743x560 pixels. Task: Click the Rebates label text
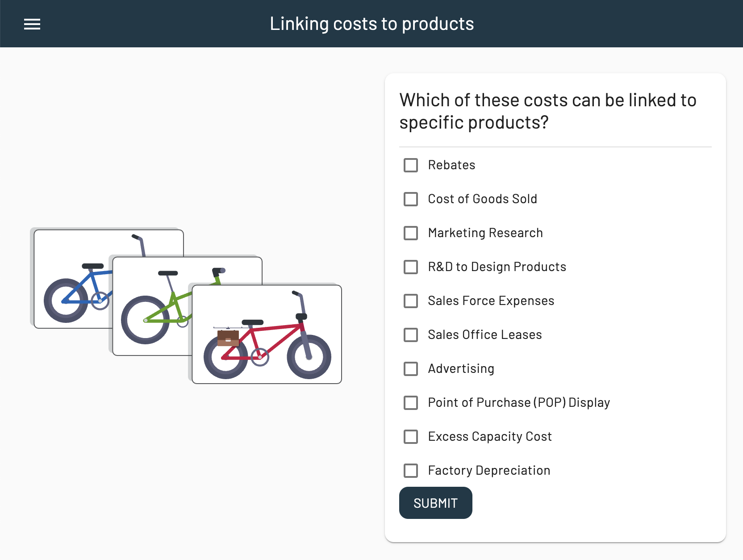click(x=451, y=165)
